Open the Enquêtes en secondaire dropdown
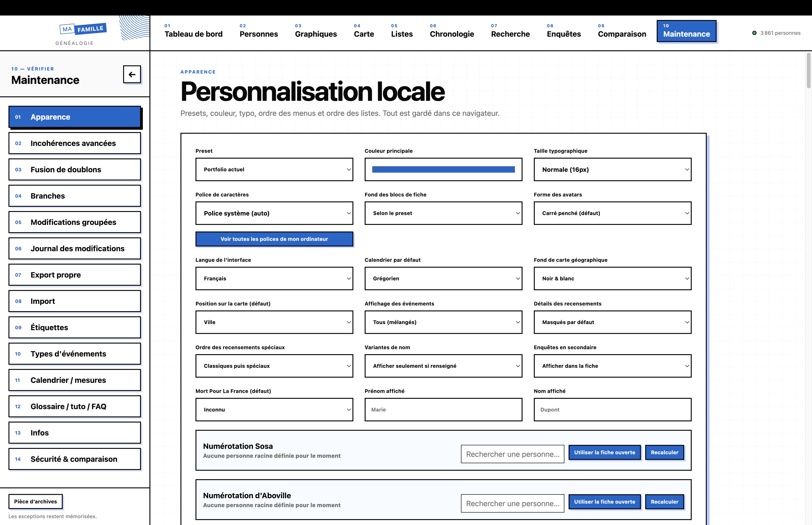 pos(612,366)
